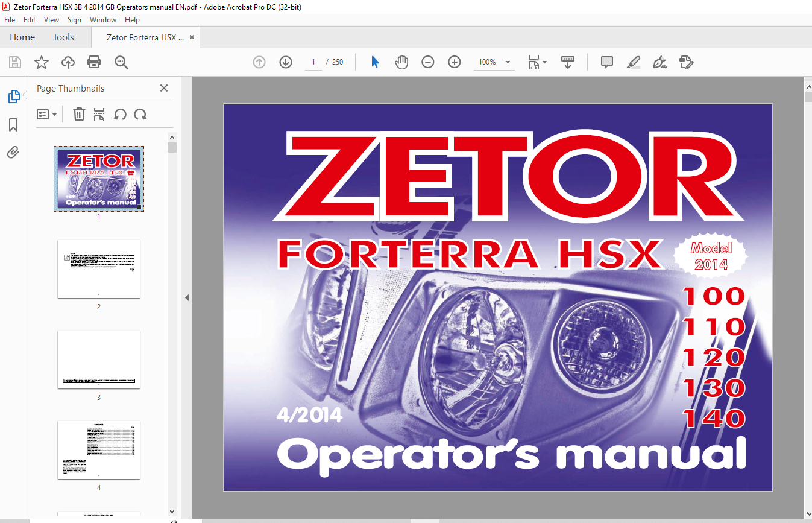Toggle scrolling mode keyboard icon
The height and width of the screenshot is (523, 812).
pos(568,62)
